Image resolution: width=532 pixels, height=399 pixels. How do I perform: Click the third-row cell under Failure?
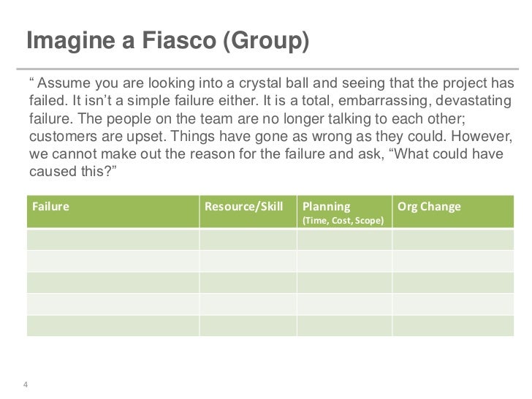coord(113,283)
